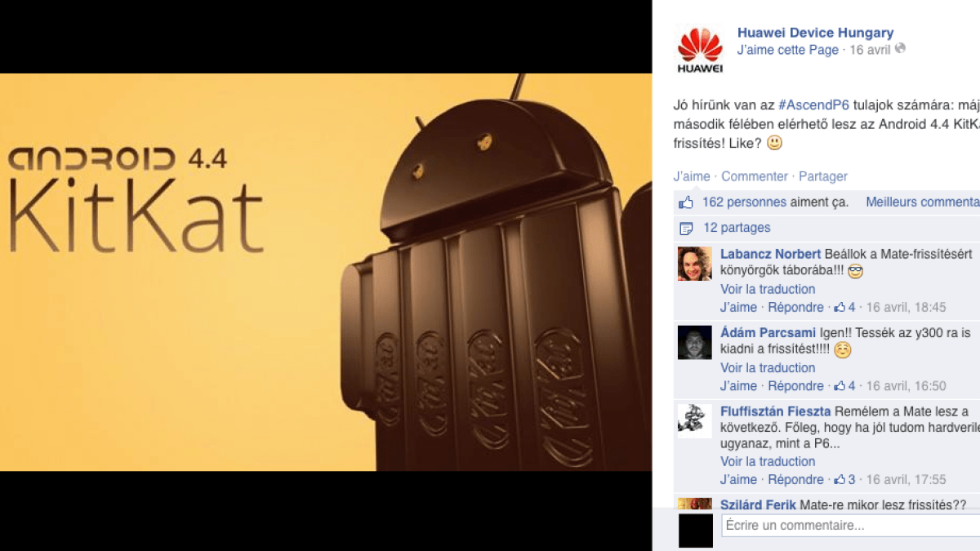980x551 pixels.
Task: Click like count on Fluffisztán Fieszta's comment
Action: 844,480
